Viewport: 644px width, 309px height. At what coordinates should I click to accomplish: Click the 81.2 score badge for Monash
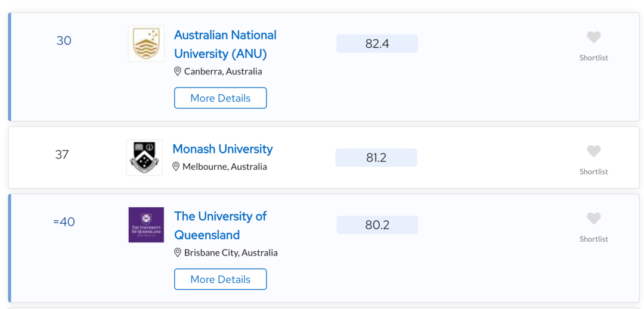pyautogui.click(x=376, y=157)
